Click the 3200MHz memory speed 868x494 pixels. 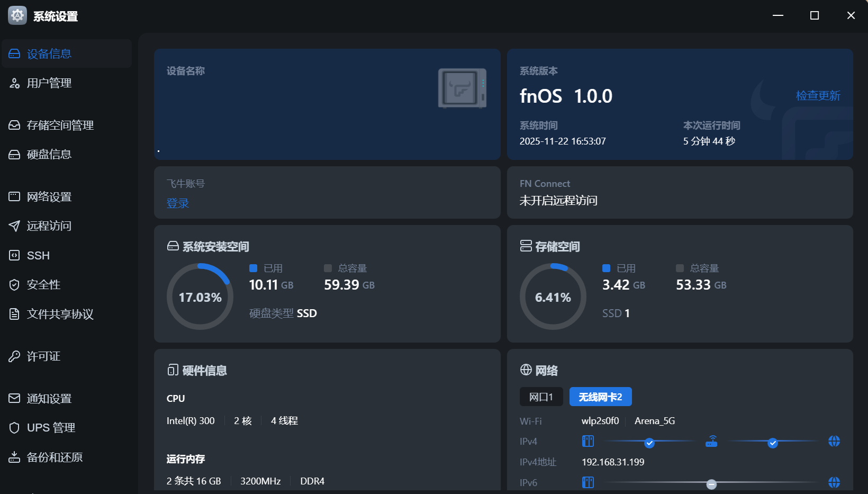pos(260,481)
